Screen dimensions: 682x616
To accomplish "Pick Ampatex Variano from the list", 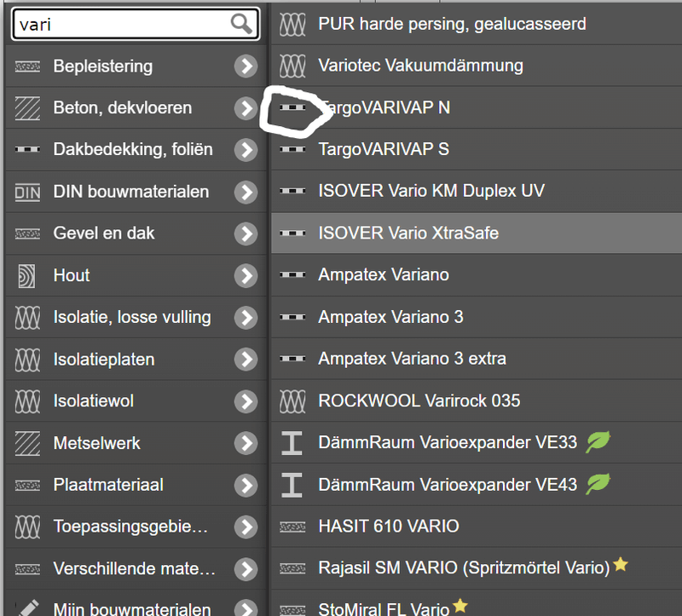I will tap(477, 274).
